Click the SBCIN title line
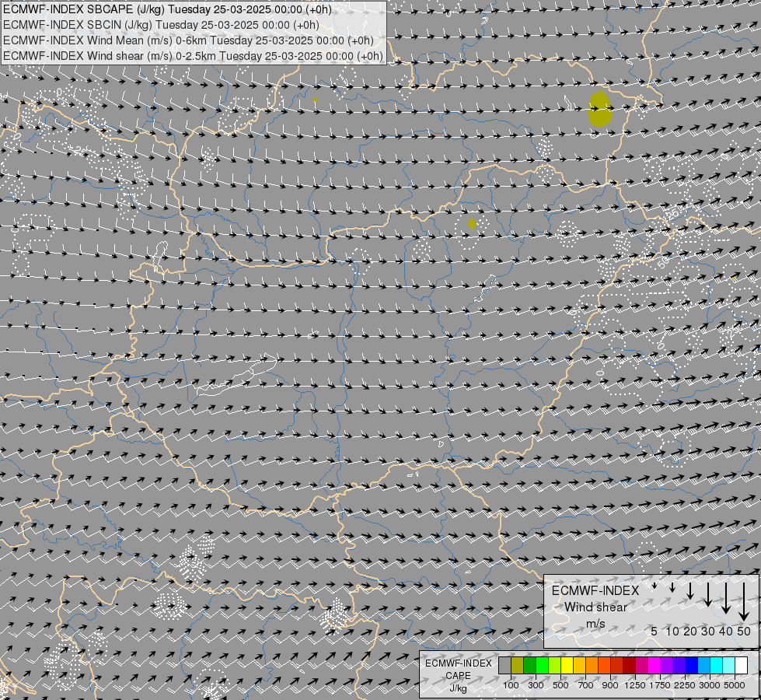This screenshot has width=761, height=700. pyautogui.click(x=161, y=25)
